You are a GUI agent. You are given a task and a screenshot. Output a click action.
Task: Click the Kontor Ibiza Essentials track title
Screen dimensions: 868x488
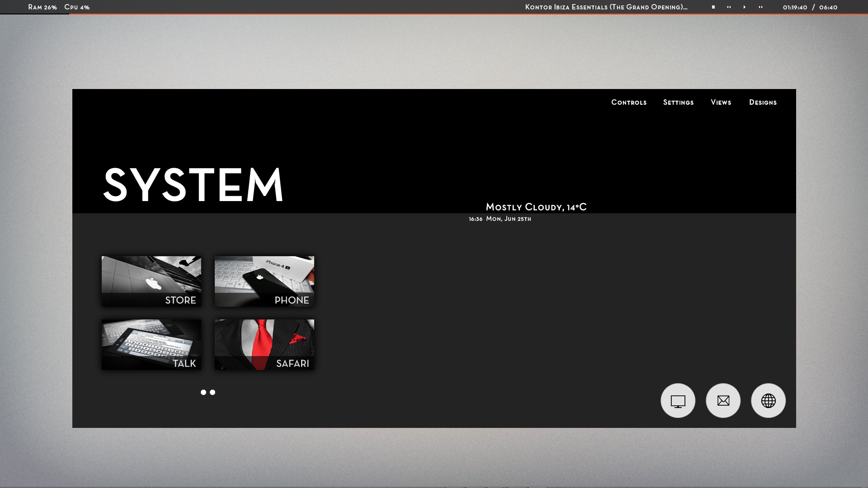(606, 7)
